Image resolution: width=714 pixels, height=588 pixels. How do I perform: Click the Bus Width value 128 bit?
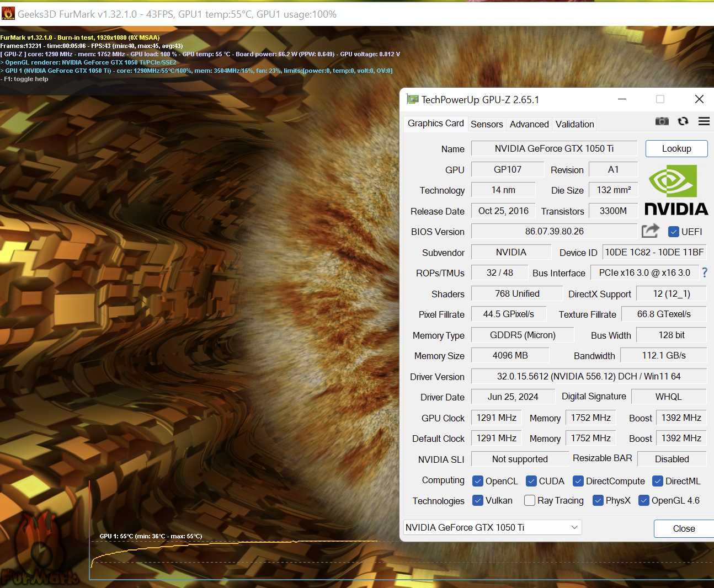point(672,335)
